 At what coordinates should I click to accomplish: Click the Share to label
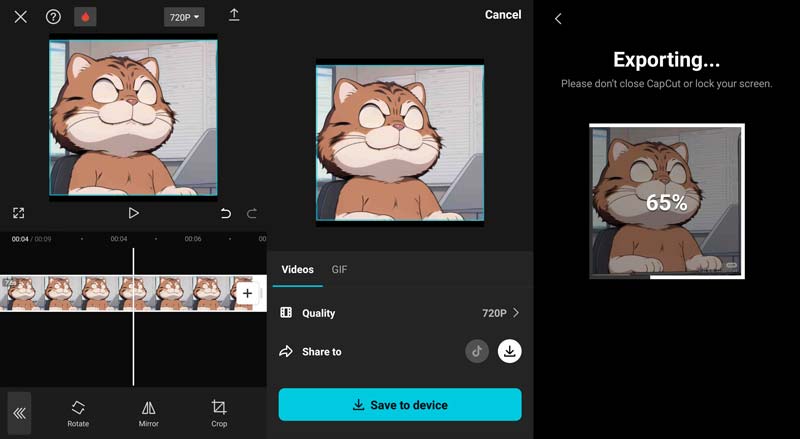coord(321,352)
